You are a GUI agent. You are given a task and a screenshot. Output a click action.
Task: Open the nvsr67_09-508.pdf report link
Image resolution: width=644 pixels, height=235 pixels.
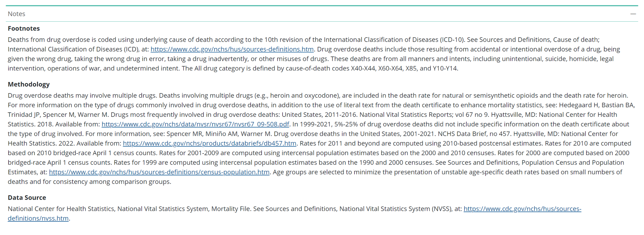195,124
